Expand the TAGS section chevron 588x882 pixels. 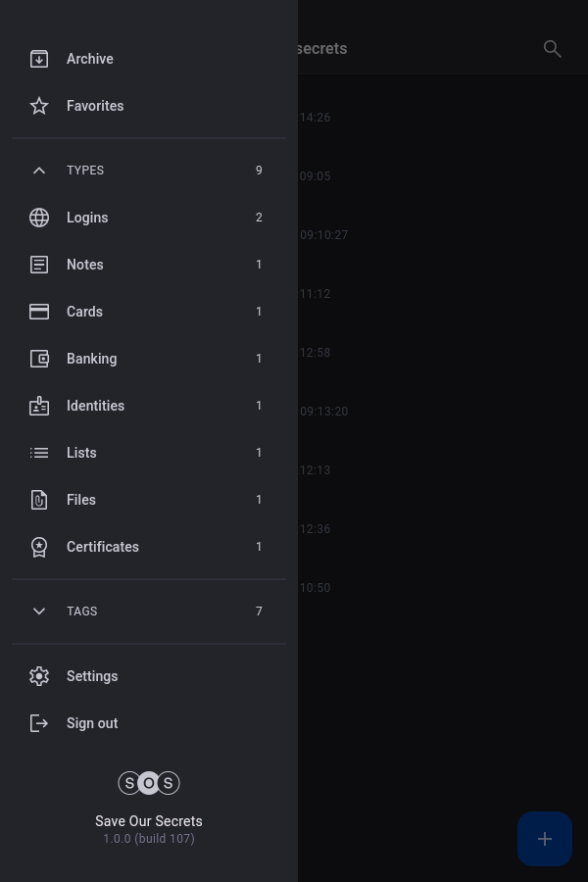[x=39, y=612]
